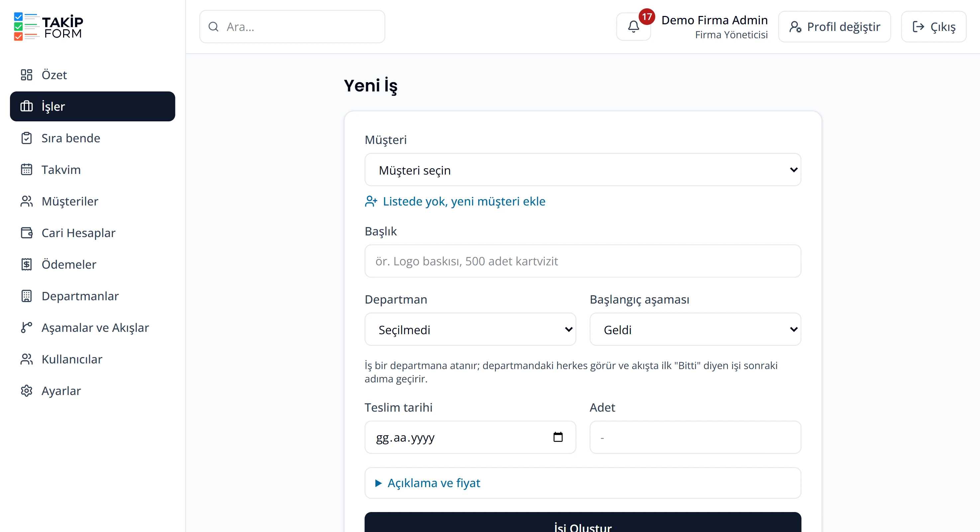Click Profil değiştir button
Viewport: 980px width, 532px height.
coord(834,27)
